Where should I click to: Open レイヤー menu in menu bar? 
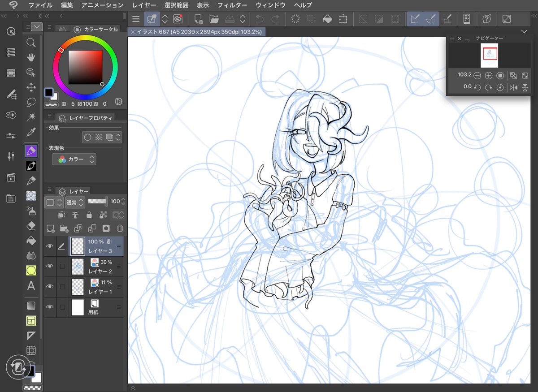[x=144, y=5]
